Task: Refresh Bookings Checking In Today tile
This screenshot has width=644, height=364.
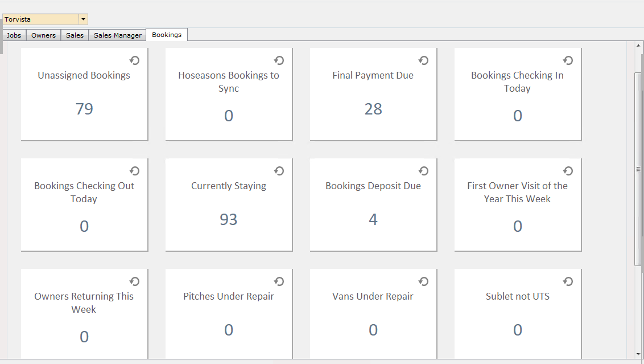Action: pyautogui.click(x=568, y=60)
